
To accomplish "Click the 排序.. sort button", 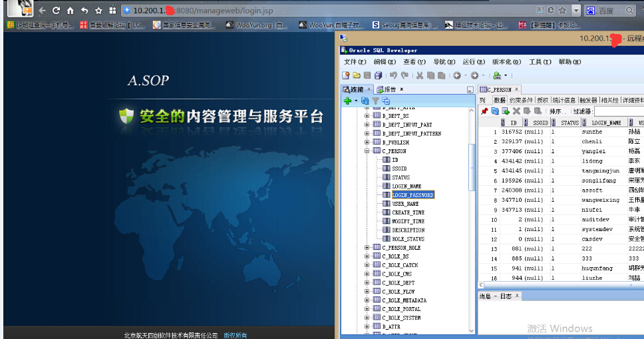I will point(558,111).
